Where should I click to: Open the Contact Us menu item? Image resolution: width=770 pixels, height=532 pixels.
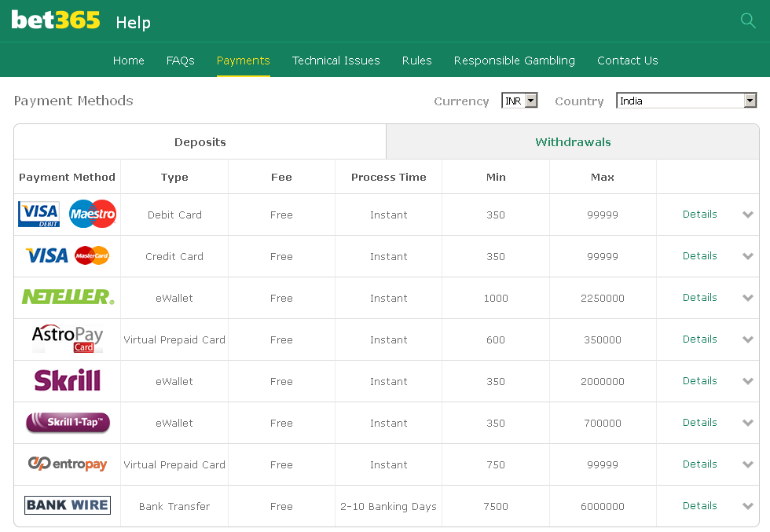(x=627, y=61)
